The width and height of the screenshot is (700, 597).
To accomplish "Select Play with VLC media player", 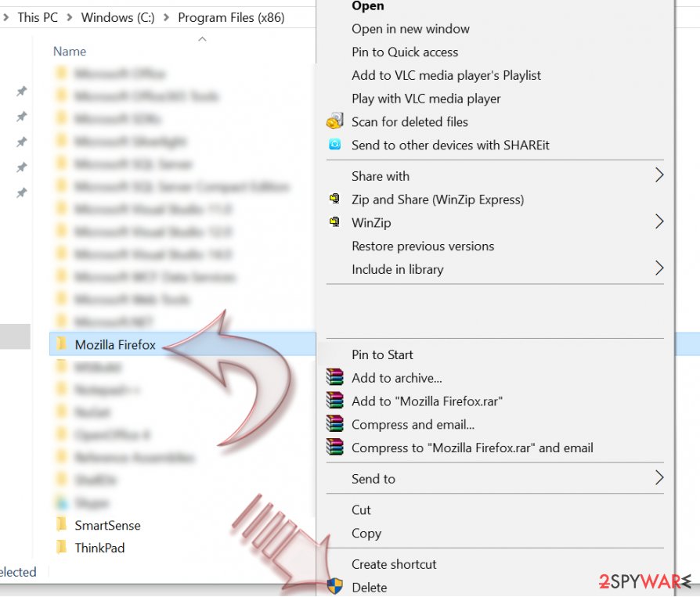I will (426, 99).
